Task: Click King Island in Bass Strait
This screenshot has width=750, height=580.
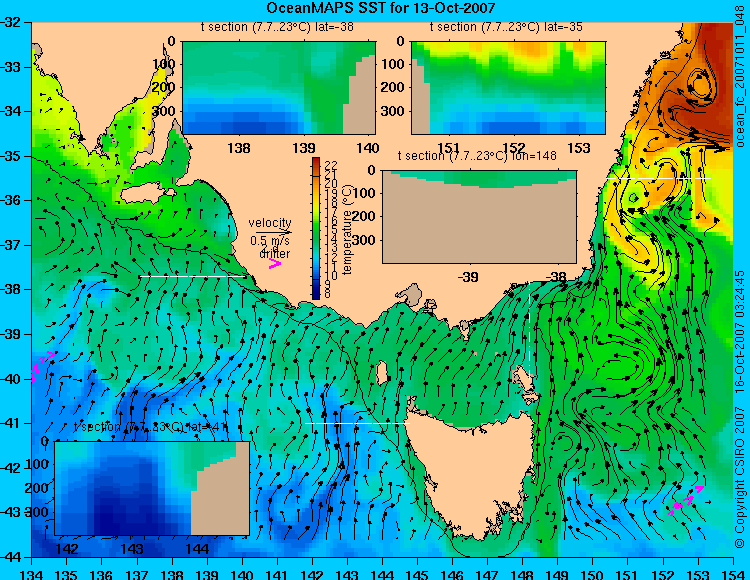Action: [x=382, y=373]
